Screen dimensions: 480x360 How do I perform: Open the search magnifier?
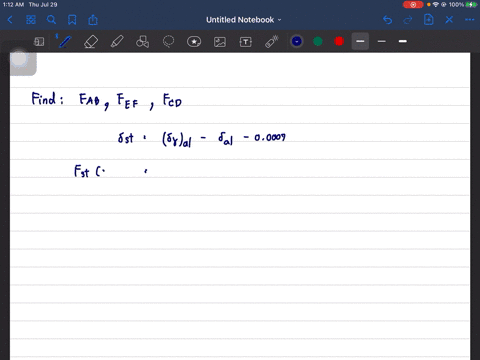[x=51, y=20]
